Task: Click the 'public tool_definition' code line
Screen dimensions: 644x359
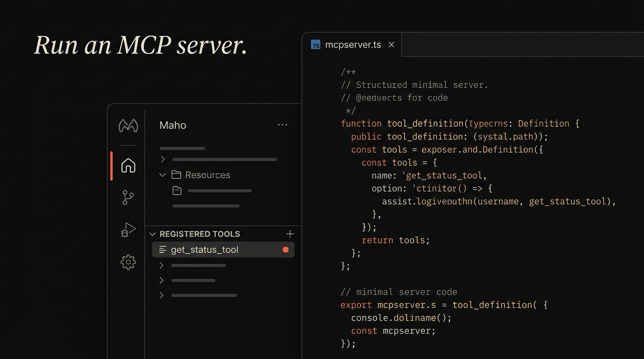Action: click(449, 136)
